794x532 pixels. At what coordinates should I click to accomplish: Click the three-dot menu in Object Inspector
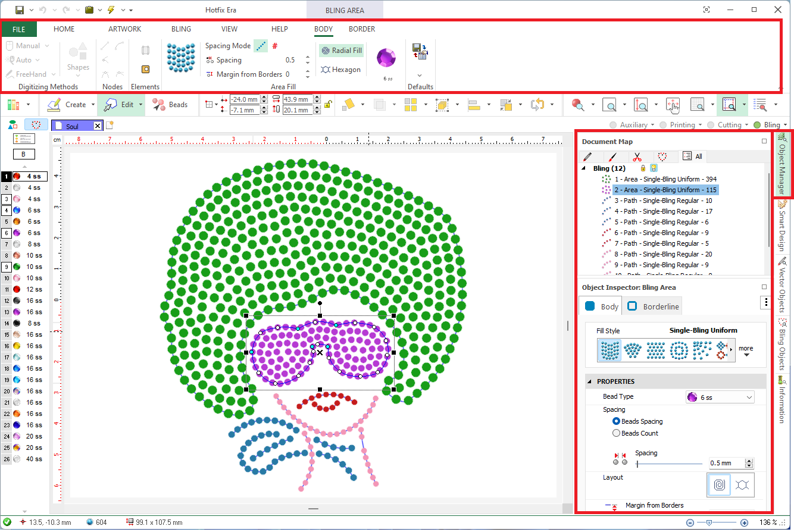coord(767,303)
